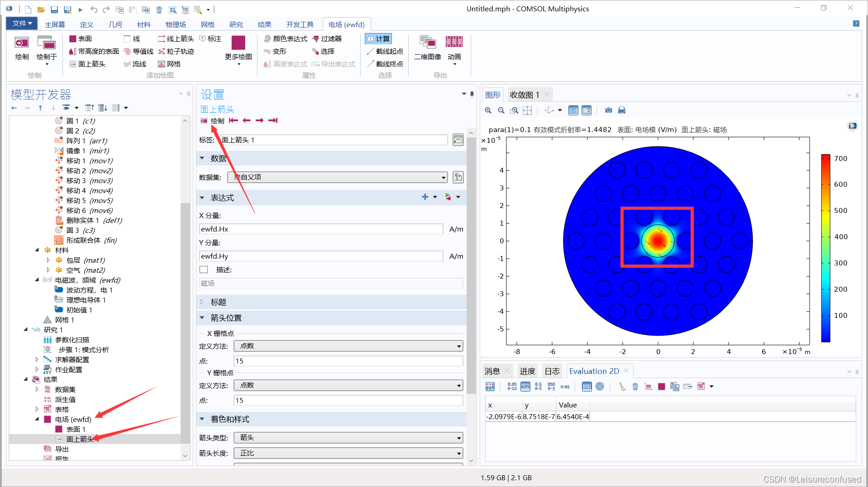Open the 数据集 dataset dropdown
The width and height of the screenshot is (868, 487).
(338, 177)
